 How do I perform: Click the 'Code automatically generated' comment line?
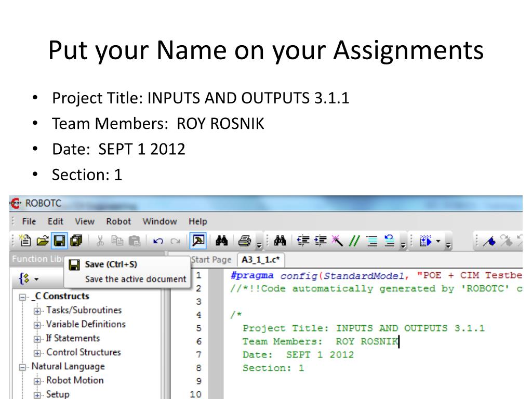point(376,289)
